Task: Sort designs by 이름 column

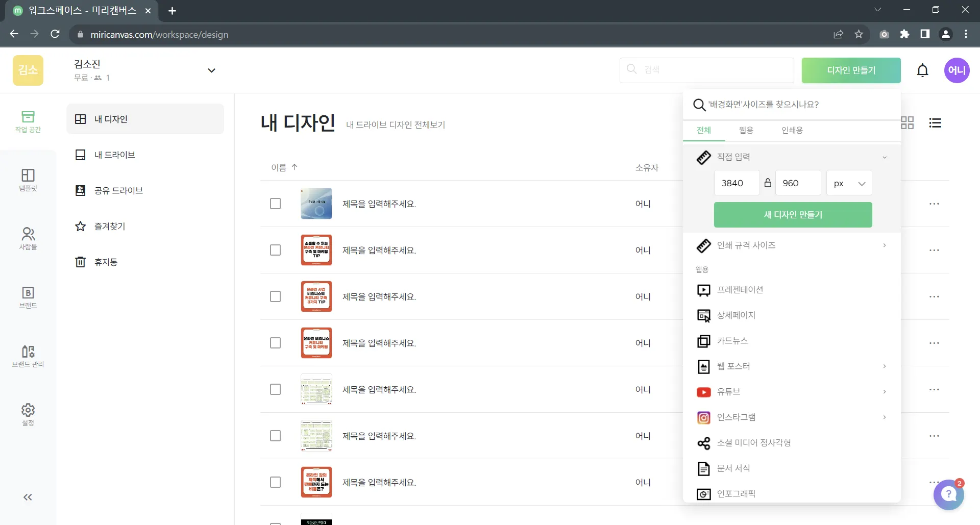Action: [284, 167]
